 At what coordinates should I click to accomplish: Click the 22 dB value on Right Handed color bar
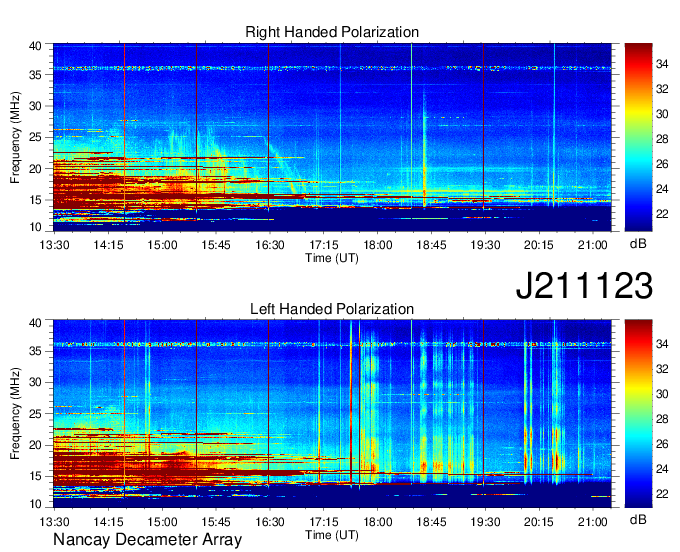[662, 214]
